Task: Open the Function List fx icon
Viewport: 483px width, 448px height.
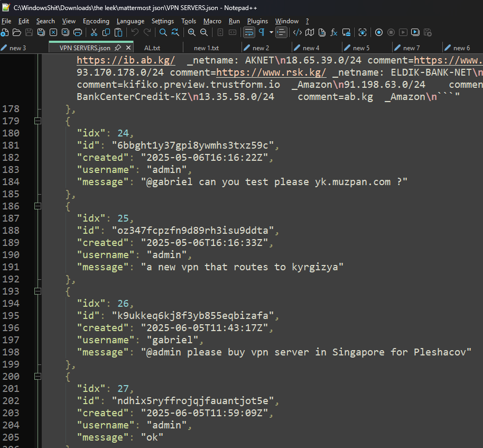Action: [x=334, y=32]
